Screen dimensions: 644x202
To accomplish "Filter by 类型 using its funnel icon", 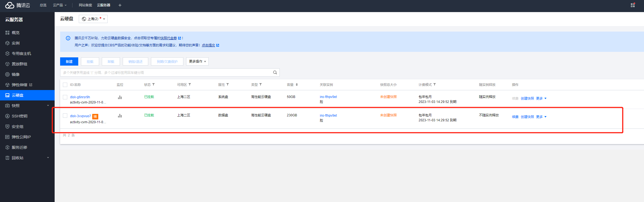I will 261,85.
